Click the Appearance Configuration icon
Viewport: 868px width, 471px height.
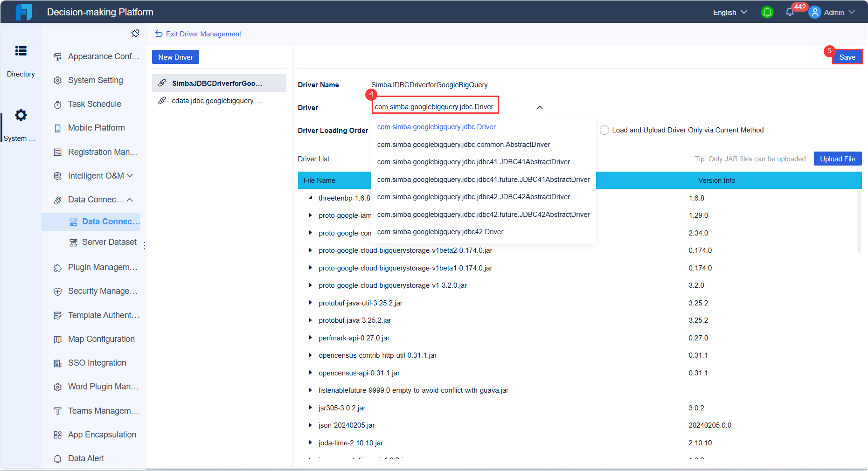click(x=57, y=56)
